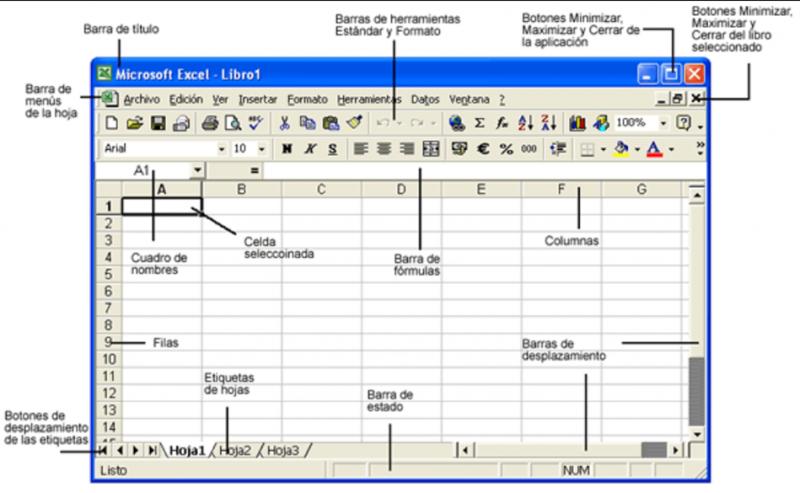Run the Spelling check icon
800x493 pixels.
(x=256, y=122)
